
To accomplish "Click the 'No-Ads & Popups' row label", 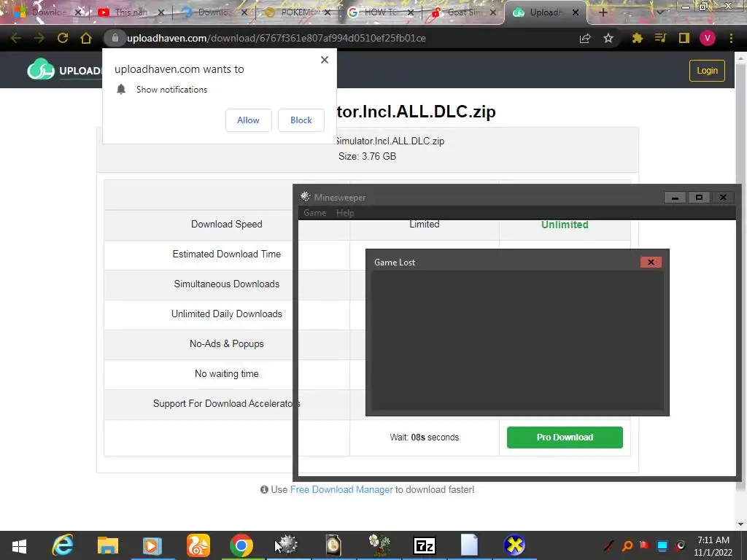I will coord(227,344).
